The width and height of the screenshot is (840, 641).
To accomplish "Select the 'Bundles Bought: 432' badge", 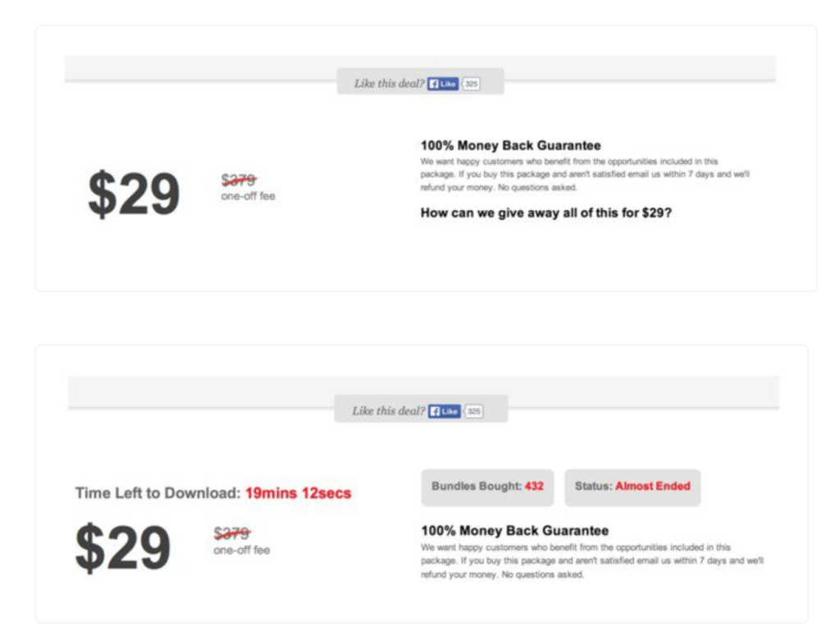I will coord(487,487).
